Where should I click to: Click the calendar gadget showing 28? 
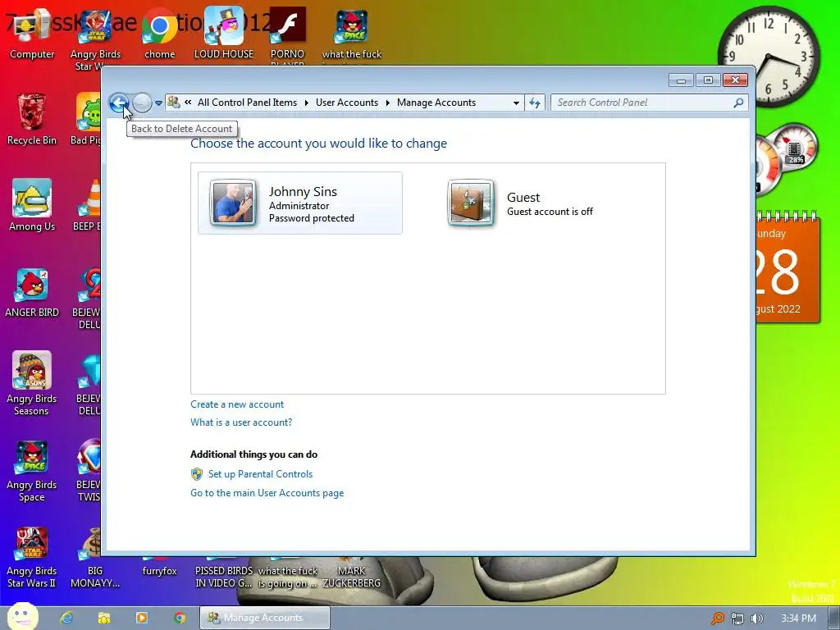pos(787,268)
